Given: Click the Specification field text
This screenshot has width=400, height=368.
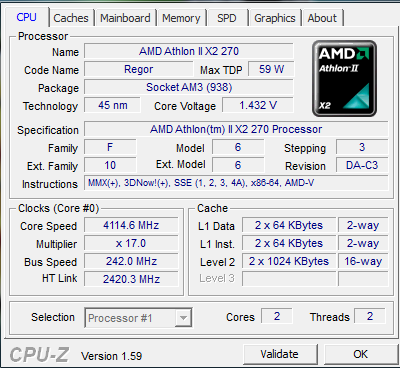Looking at the screenshot, I should coord(236,129).
